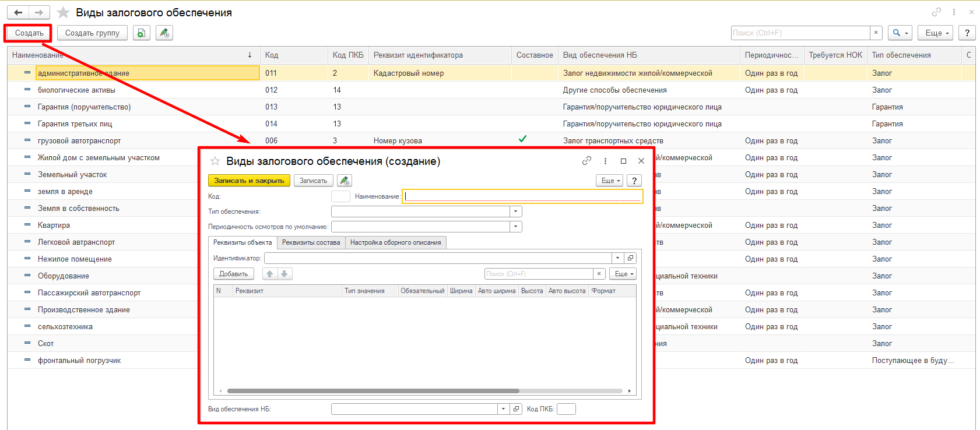Move the row up with the up arrow
Image resolution: width=980 pixels, height=430 pixels.
270,274
